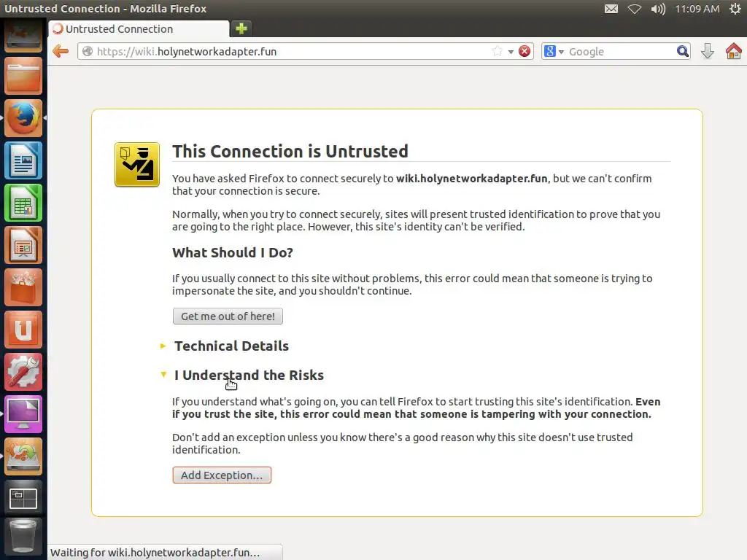Click the back arrow navigation button
The image size is (747, 560).
pyautogui.click(x=61, y=51)
